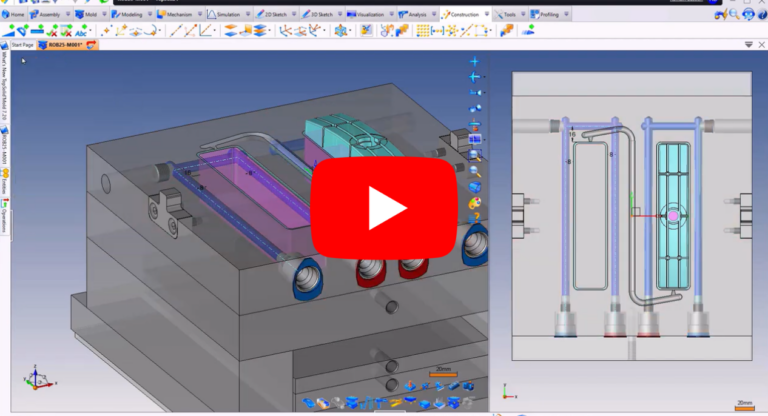Expand the Simulation tab dropdown arrow
Viewport: 768px width, 416px height.
click(248, 15)
